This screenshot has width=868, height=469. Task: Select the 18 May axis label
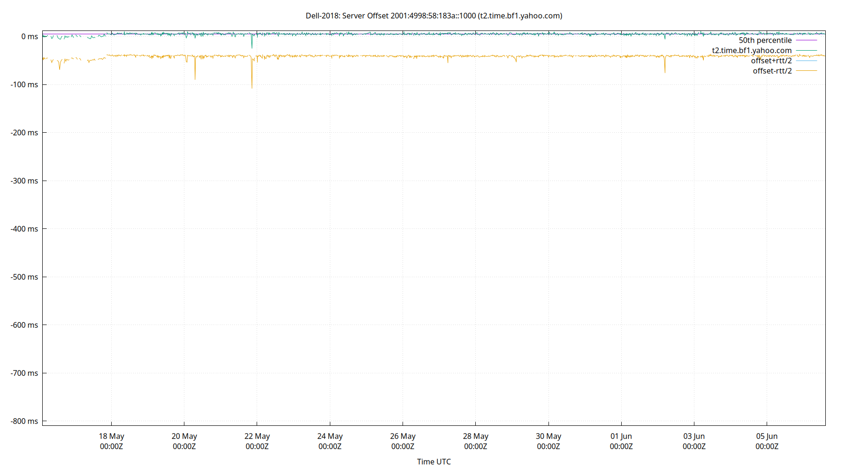111,436
